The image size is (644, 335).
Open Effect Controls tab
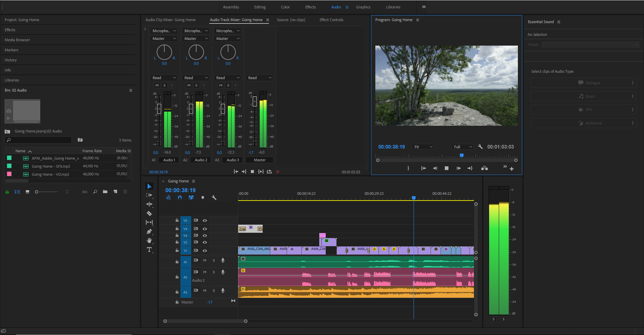pyautogui.click(x=331, y=20)
